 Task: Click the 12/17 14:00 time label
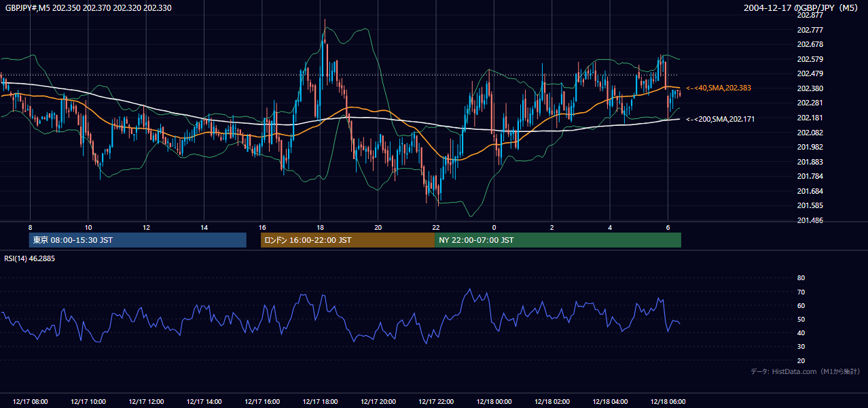[204, 401]
